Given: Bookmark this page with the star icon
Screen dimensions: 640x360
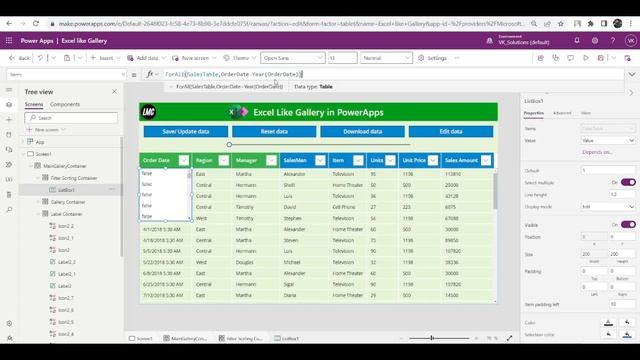Looking at the screenshot, I should tap(561, 24).
